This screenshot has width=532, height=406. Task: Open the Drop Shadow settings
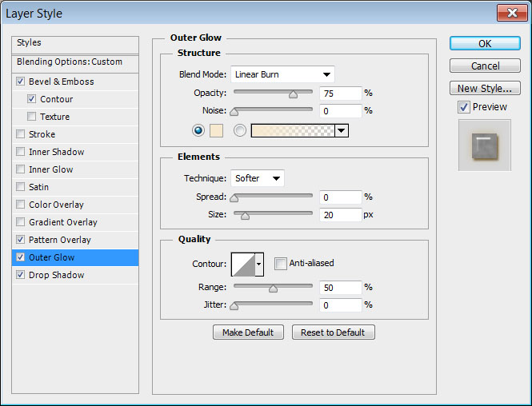(x=57, y=275)
